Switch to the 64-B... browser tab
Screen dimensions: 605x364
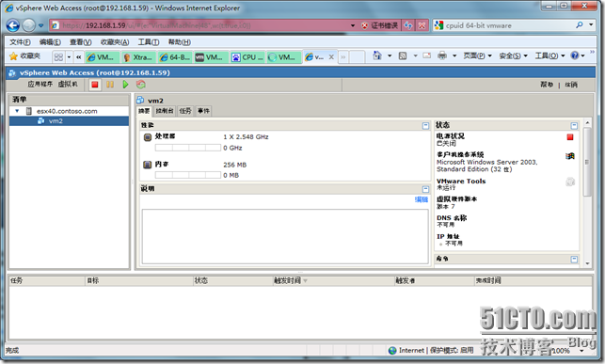pos(175,57)
